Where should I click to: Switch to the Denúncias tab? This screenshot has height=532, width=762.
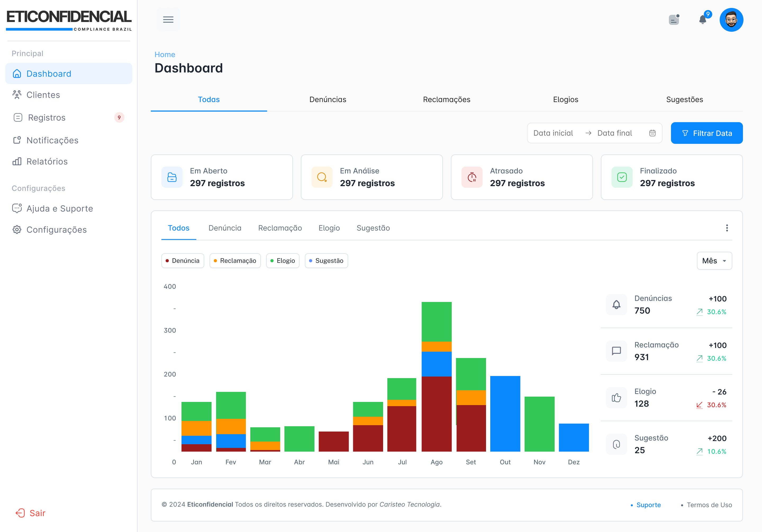[328, 99]
